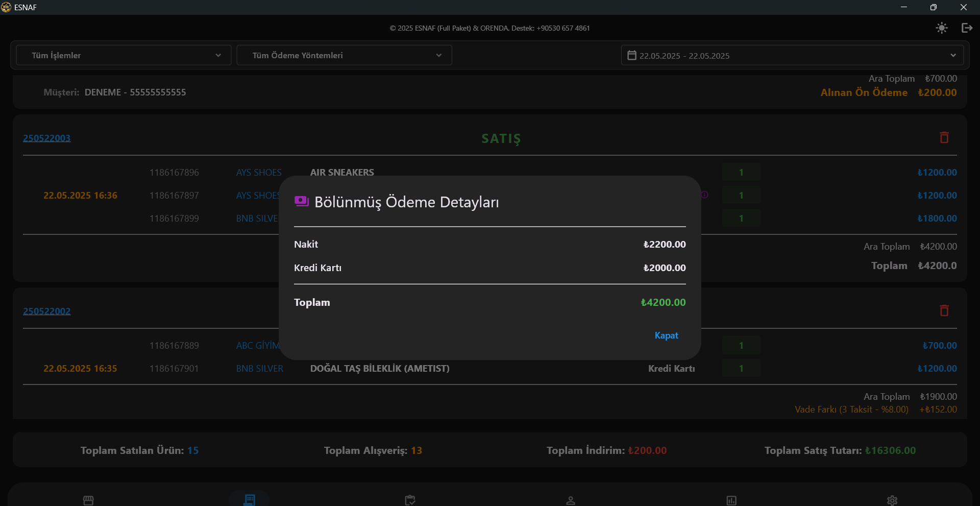Open the receipt link 250522003
Screen dimensions: 980x506
(47, 138)
